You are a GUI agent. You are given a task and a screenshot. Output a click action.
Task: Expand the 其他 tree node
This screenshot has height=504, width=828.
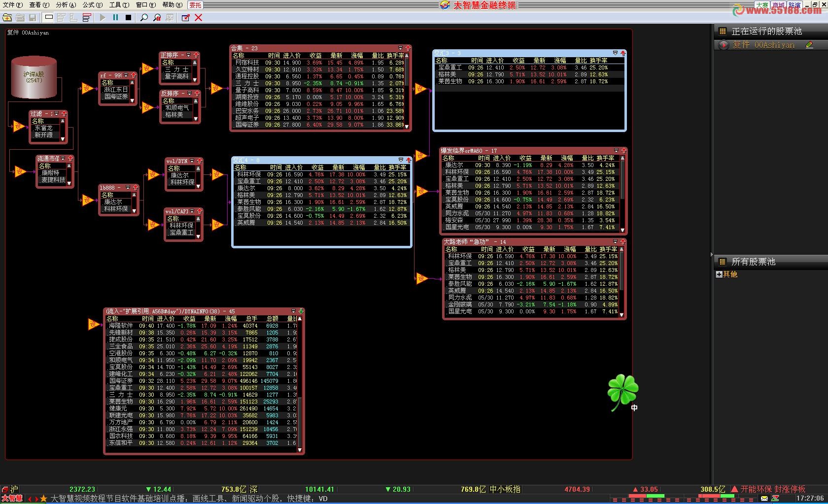point(719,274)
